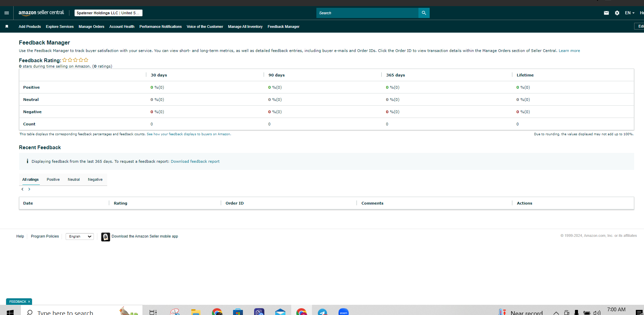Switch to the Negative feedback tab
The width and height of the screenshot is (644, 315).
(95, 179)
